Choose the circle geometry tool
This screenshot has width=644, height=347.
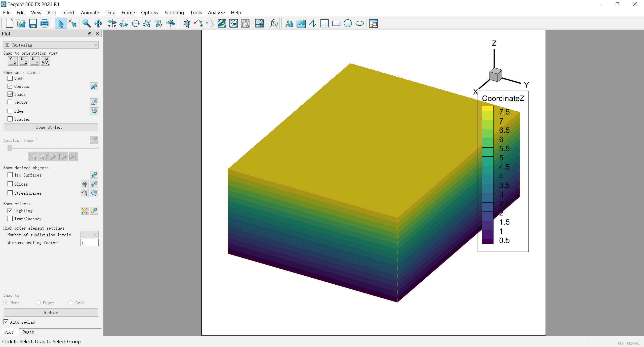(348, 24)
